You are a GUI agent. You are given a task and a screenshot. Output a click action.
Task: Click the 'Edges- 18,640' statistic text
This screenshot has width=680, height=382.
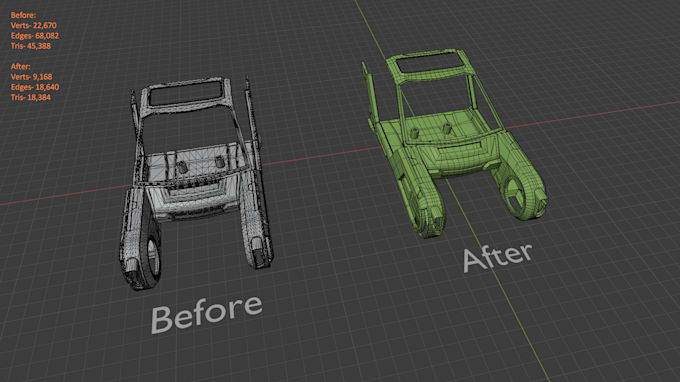(x=35, y=87)
